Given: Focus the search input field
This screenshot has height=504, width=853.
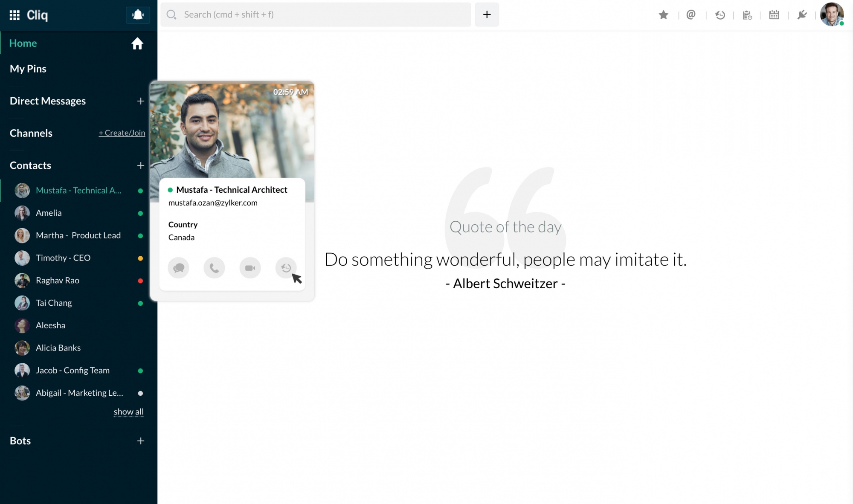Looking at the screenshot, I should (x=316, y=14).
